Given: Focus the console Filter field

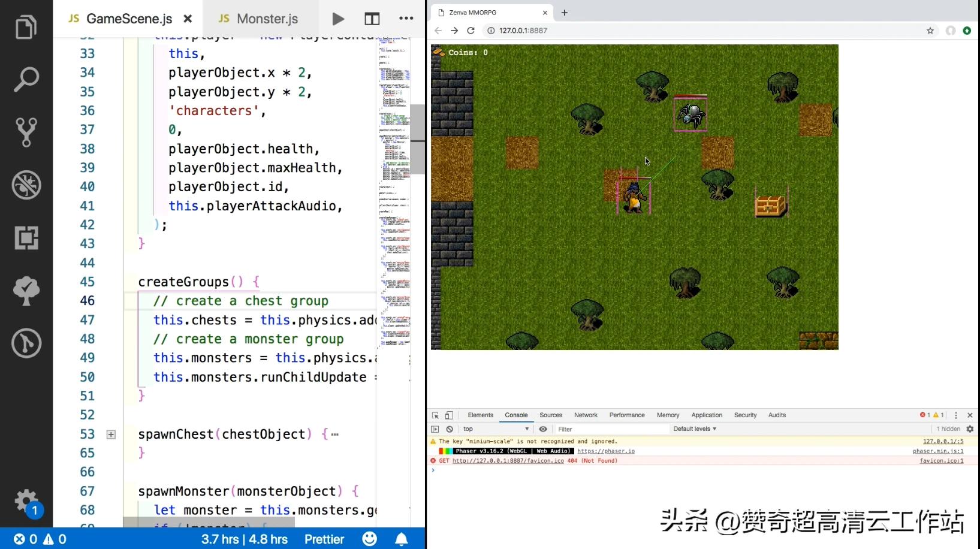Looking at the screenshot, I should tap(611, 429).
